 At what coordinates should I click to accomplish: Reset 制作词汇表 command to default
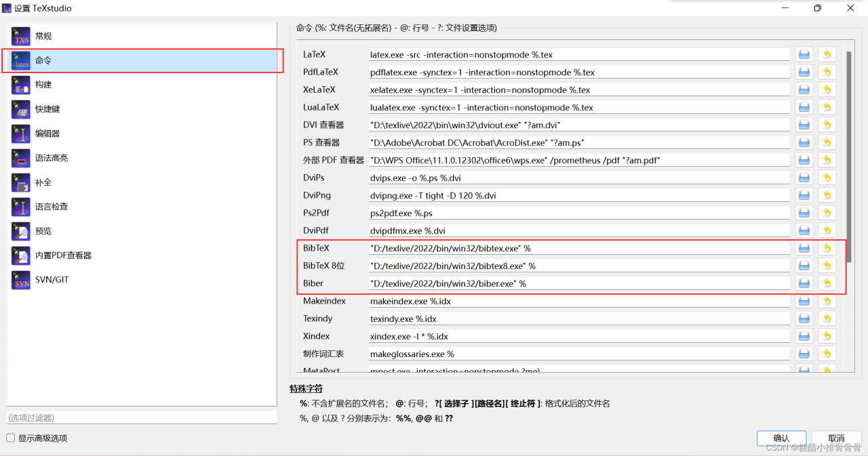point(827,354)
